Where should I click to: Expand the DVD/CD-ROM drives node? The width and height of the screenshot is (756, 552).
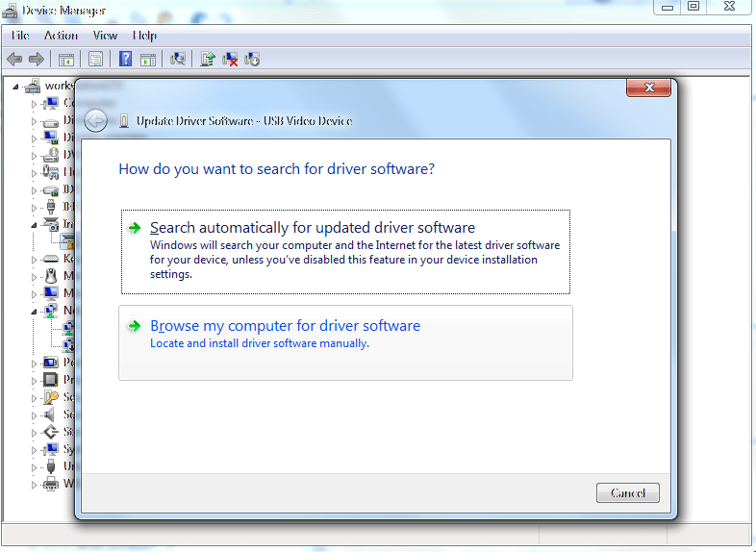pyautogui.click(x=34, y=156)
